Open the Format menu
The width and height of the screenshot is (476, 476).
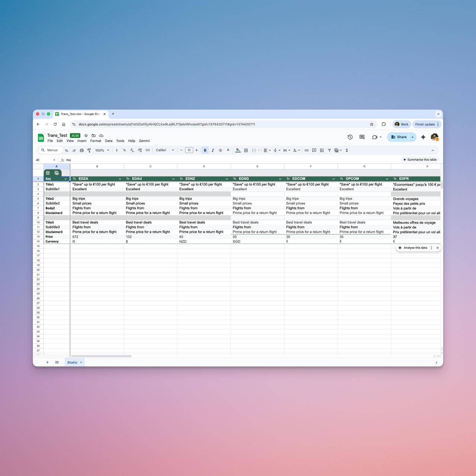click(96, 141)
